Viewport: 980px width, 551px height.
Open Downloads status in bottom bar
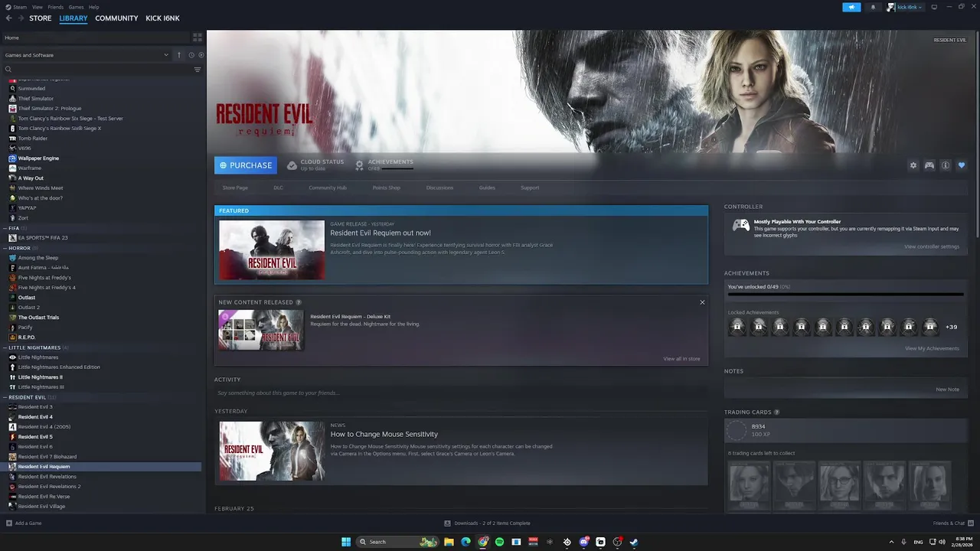click(487, 523)
